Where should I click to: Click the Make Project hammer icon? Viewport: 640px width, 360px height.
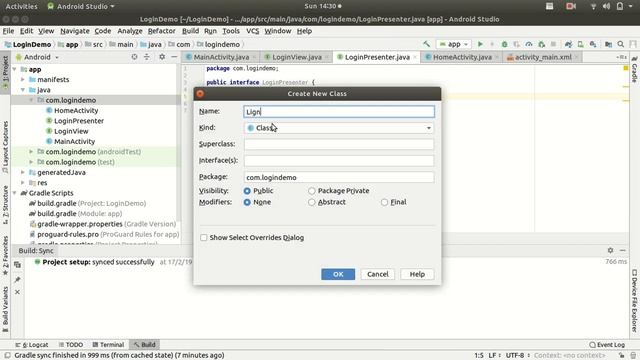(x=427, y=44)
